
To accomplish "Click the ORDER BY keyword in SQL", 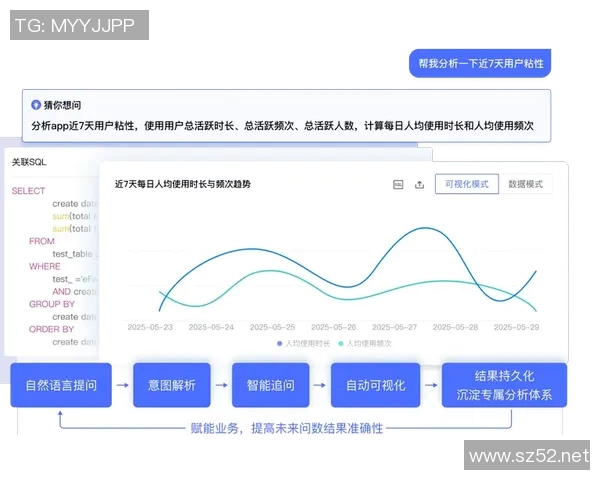I will pyautogui.click(x=52, y=329).
